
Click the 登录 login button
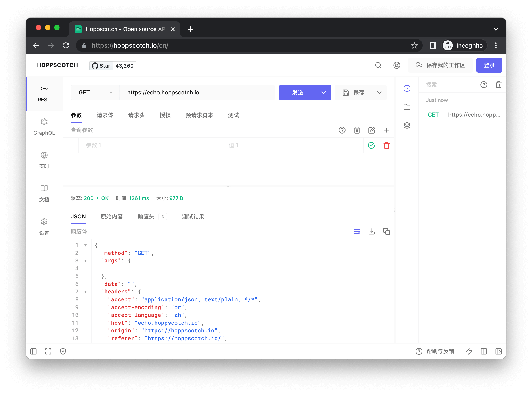pos(489,65)
